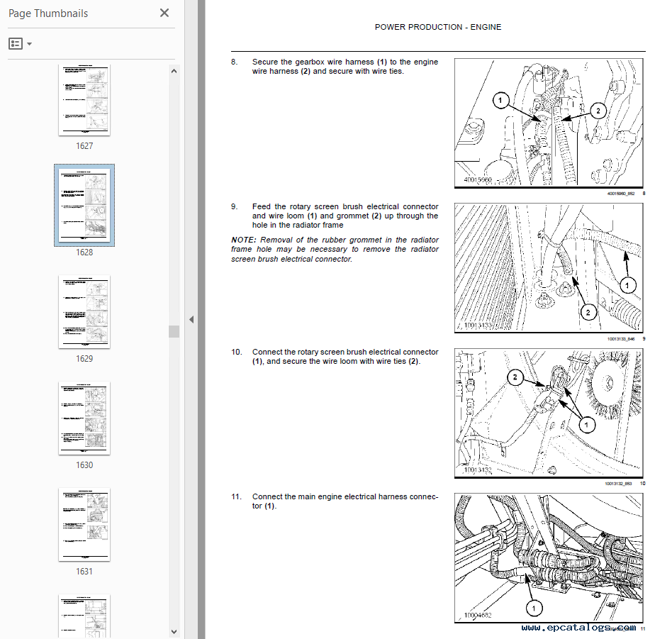The image size is (672, 639).
Task: Click the thumbnail panel scrollbar handle
Action: 174,331
